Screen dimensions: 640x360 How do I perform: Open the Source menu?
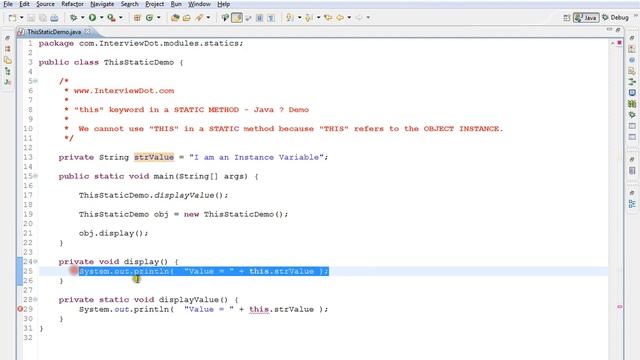coord(45,4)
